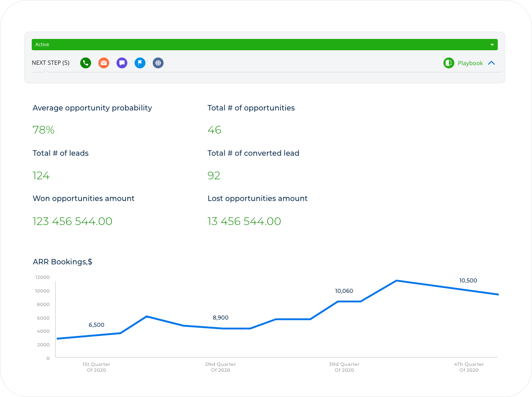
Task: Collapse the Playbook panel with the chevron
Action: 492,63
